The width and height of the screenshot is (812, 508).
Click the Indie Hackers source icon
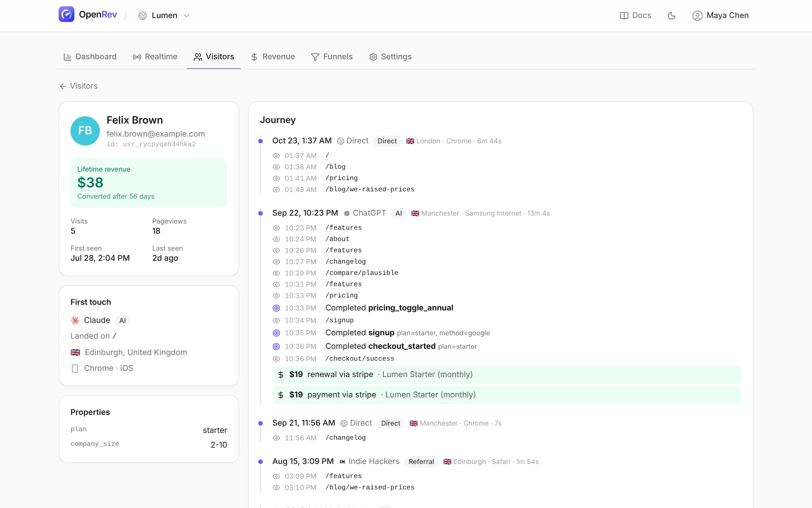pyautogui.click(x=342, y=462)
